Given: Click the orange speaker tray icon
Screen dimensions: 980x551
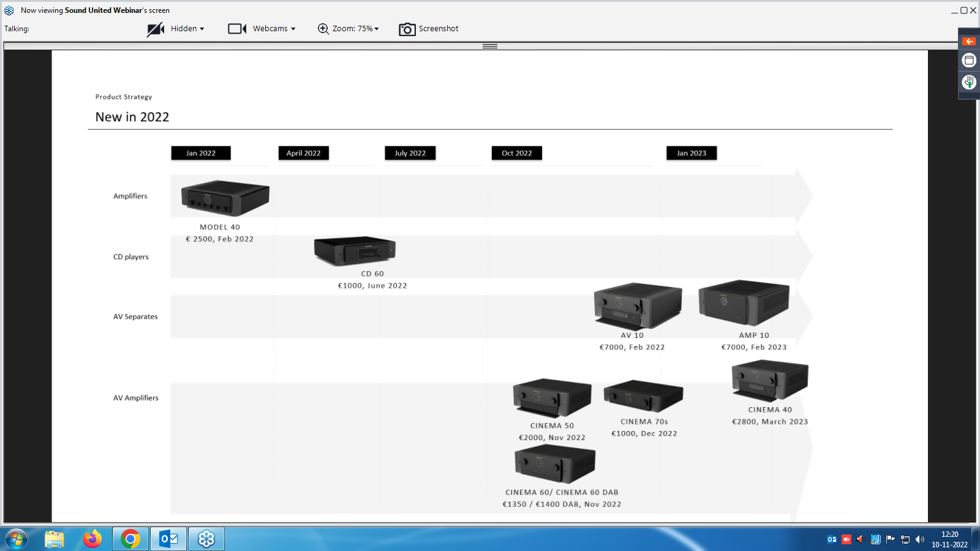Looking at the screenshot, I should (x=860, y=539).
